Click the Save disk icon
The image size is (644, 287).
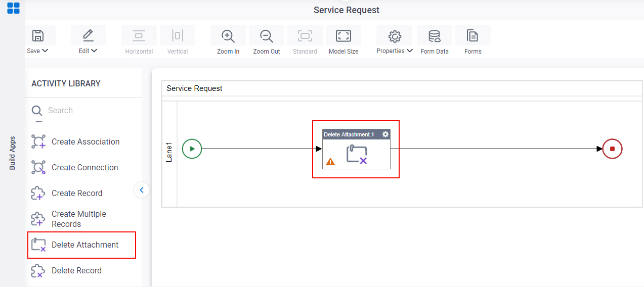pyautogui.click(x=38, y=36)
